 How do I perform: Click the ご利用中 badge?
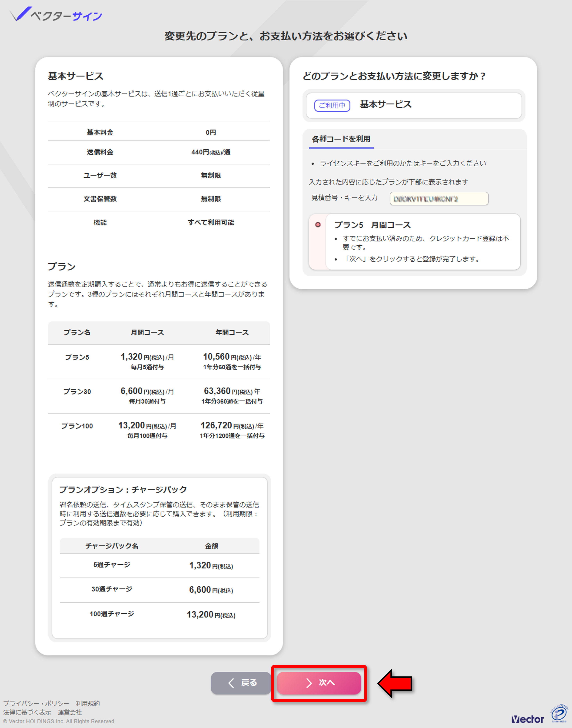click(332, 105)
